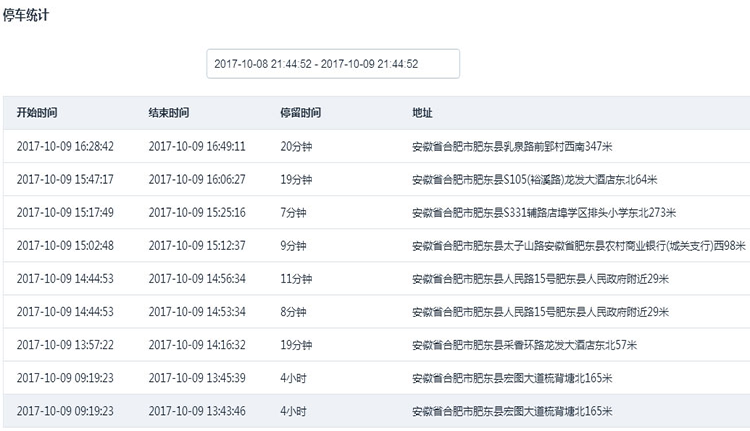Click end time 2017-10-09 14:53:34
750x431 pixels.
[197, 312]
